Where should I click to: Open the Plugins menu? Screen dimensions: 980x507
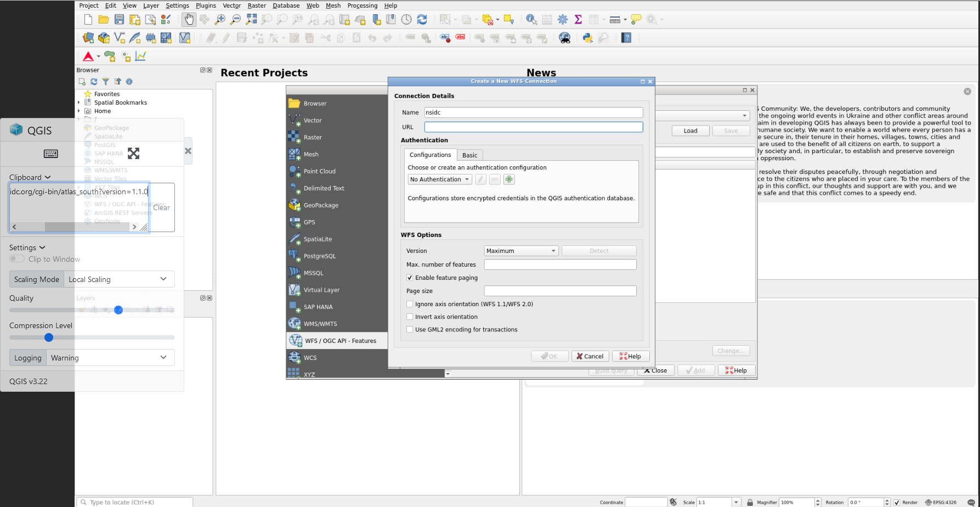[x=206, y=5]
